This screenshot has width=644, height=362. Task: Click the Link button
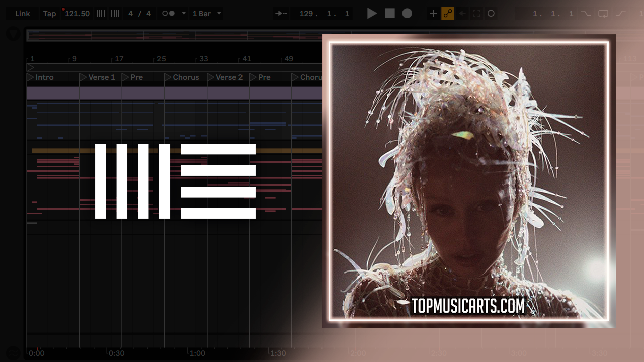pyautogui.click(x=23, y=14)
